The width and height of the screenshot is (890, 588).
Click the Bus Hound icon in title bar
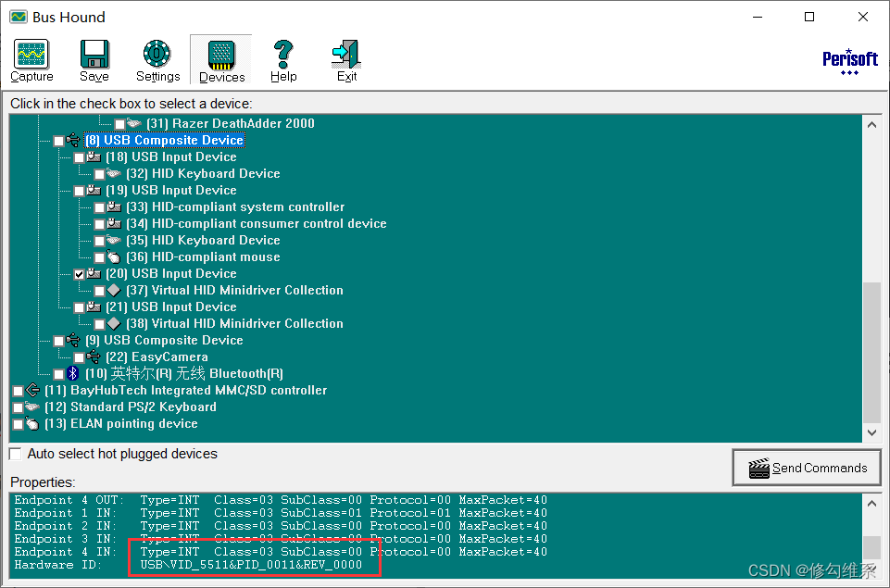(x=18, y=16)
